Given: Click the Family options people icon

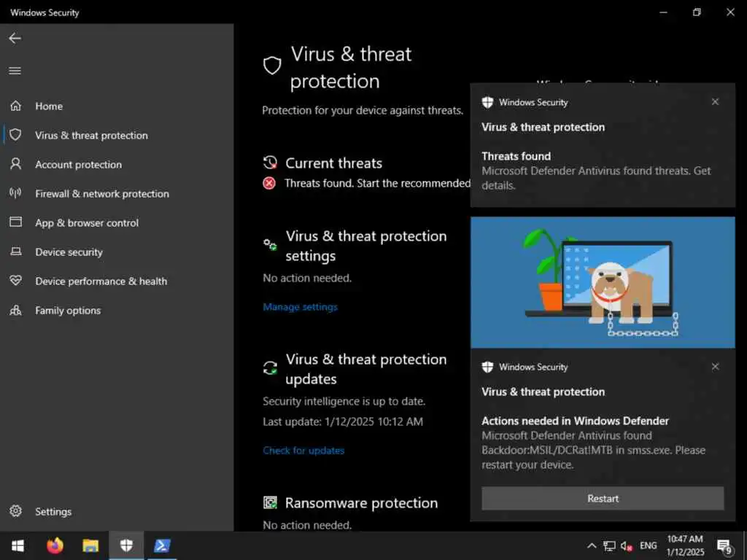Looking at the screenshot, I should point(16,310).
